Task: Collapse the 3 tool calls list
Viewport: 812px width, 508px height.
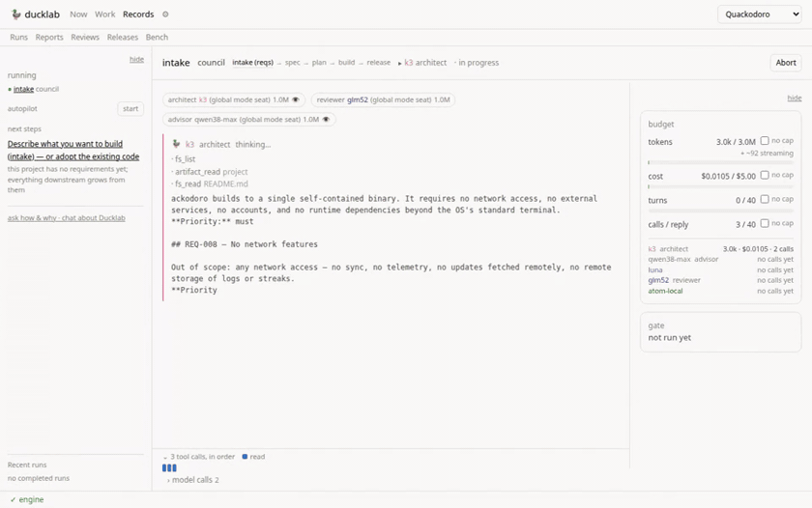Action: [x=199, y=457]
